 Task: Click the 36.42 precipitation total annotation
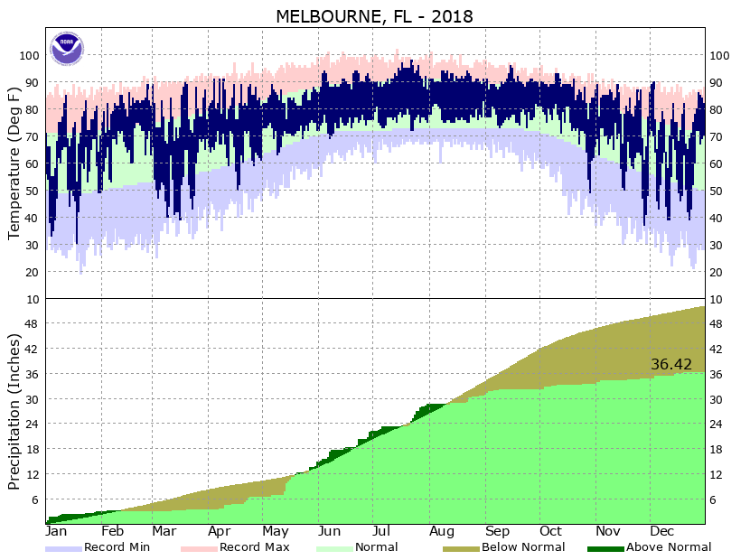coord(671,365)
